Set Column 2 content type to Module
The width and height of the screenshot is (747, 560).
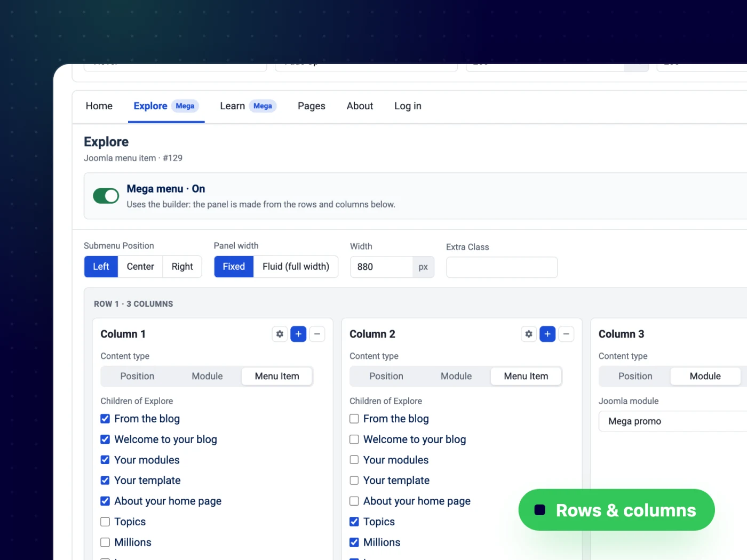coord(456,376)
